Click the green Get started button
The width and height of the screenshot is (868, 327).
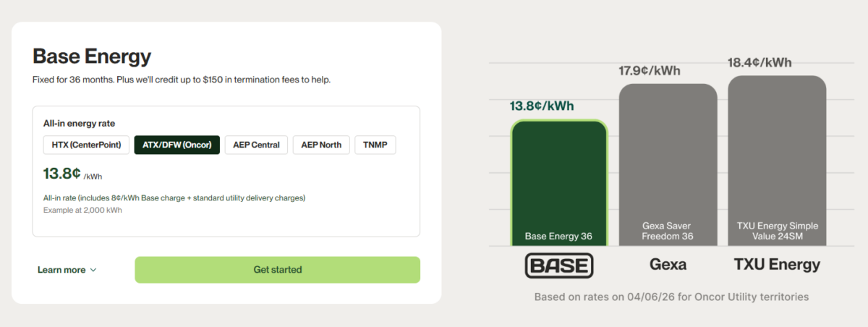coord(277,270)
